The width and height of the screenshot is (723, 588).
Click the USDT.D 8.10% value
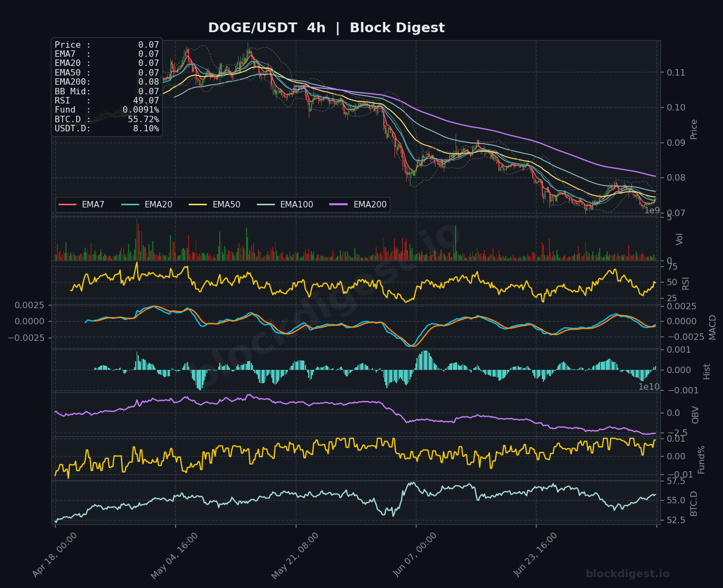point(146,129)
